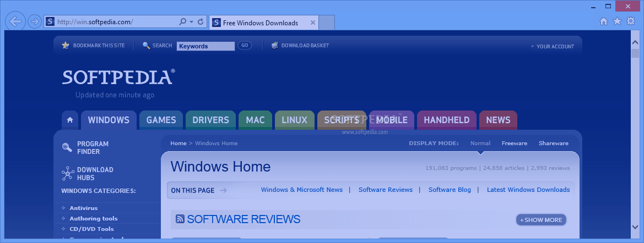Click the site Search magnifier icon
Screen dimensions: 644x243
tap(146, 46)
